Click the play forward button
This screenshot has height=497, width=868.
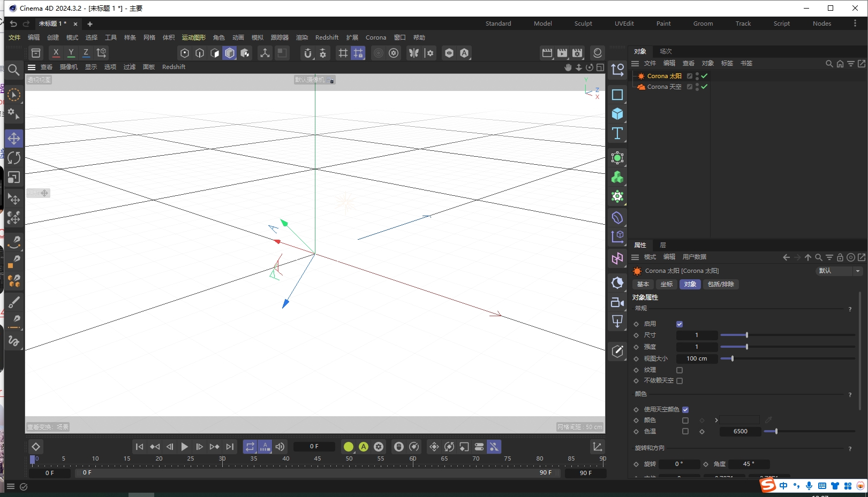pyautogui.click(x=185, y=447)
